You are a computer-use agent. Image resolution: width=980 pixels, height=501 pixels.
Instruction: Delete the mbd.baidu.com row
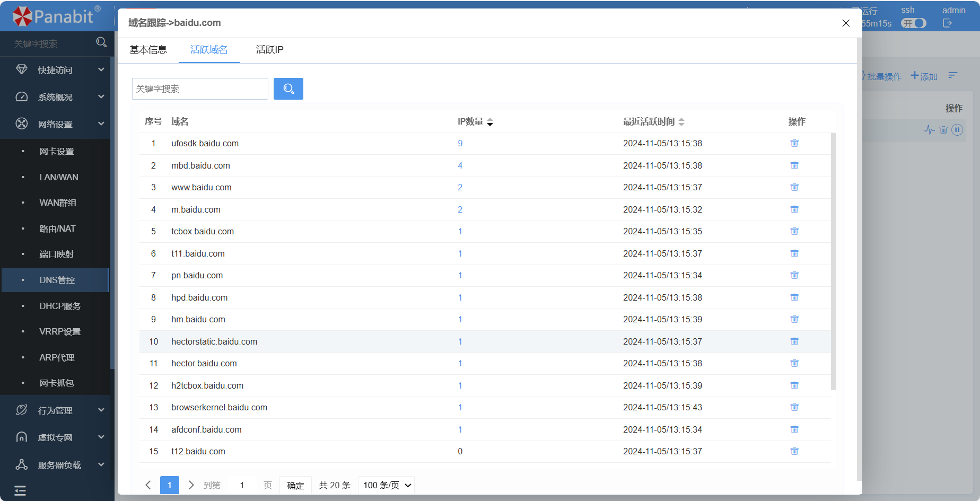tap(794, 165)
